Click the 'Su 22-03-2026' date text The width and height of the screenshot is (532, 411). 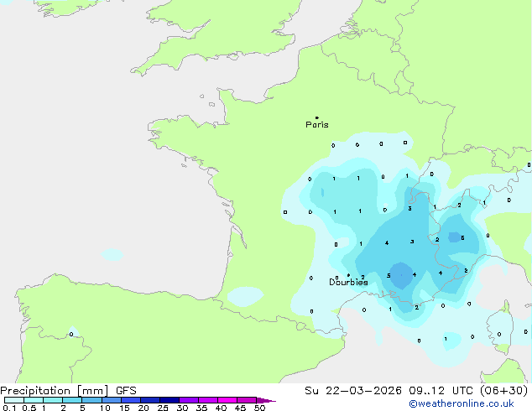pyautogui.click(x=353, y=391)
